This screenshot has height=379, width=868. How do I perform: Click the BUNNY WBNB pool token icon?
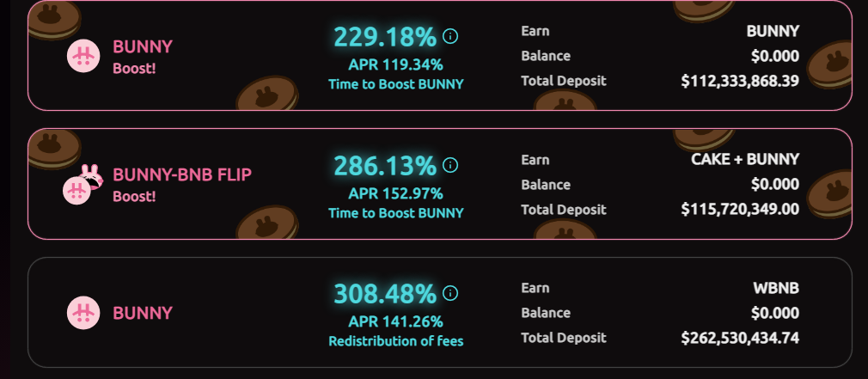[x=83, y=313]
